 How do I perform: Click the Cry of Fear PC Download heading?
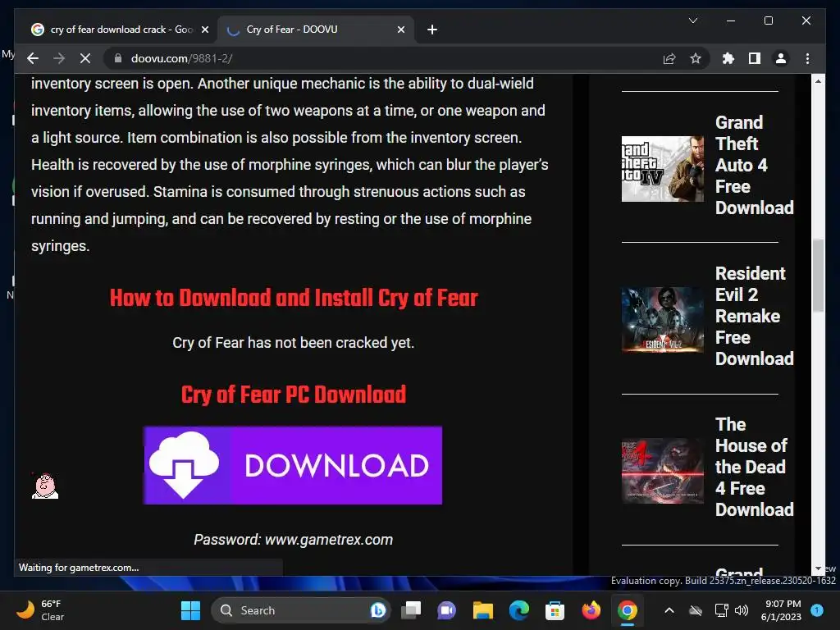coord(293,395)
